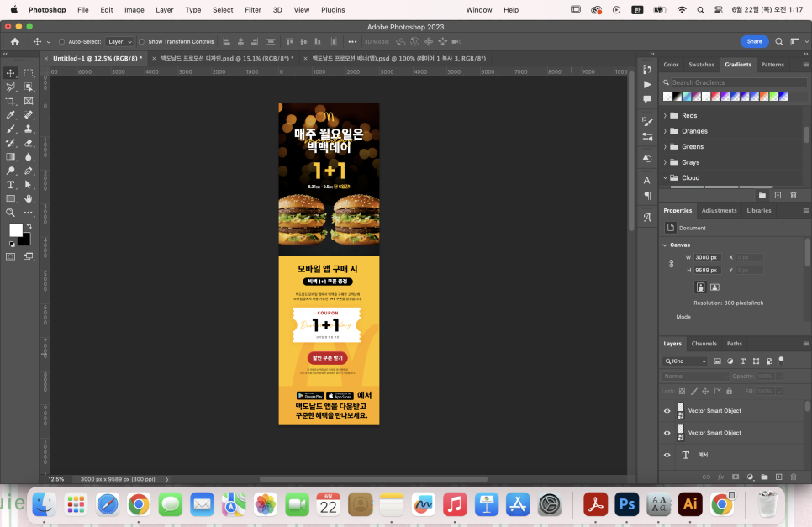Select the Healing Brush tool
Image resolution: width=812 pixels, height=527 pixels.
29,115
